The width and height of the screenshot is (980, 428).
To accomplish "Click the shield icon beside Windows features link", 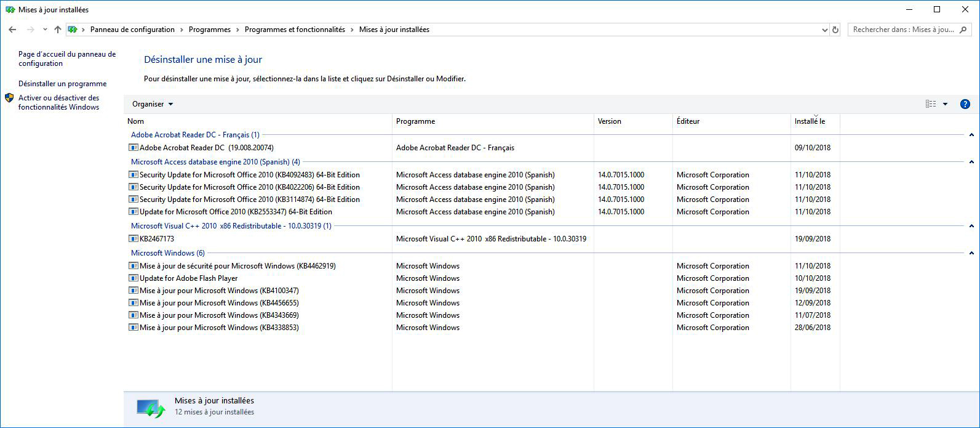I will point(9,98).
